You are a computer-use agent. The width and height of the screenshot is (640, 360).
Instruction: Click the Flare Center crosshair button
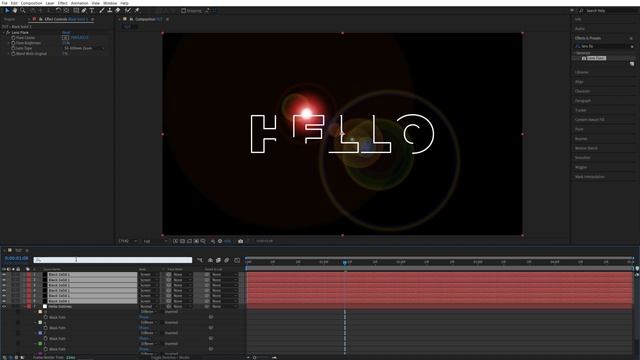65,38
